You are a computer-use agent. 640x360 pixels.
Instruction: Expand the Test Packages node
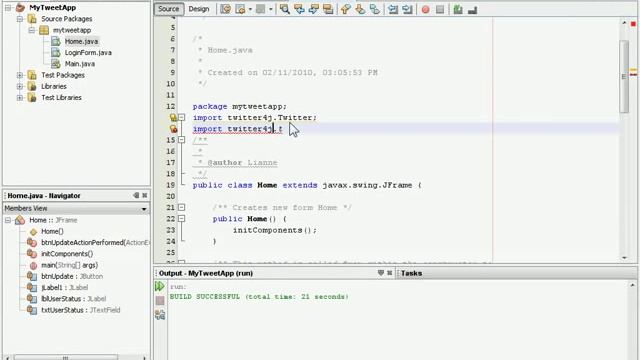point(20,75)
